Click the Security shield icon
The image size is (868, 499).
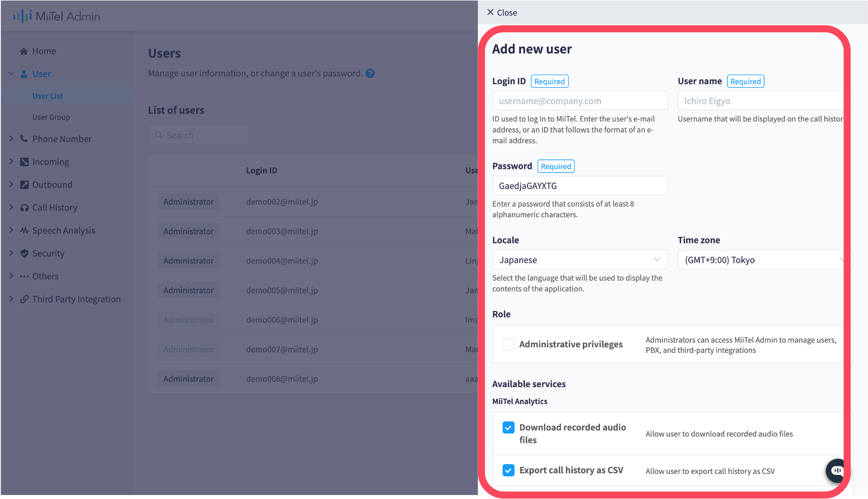[x=24, y=254]
